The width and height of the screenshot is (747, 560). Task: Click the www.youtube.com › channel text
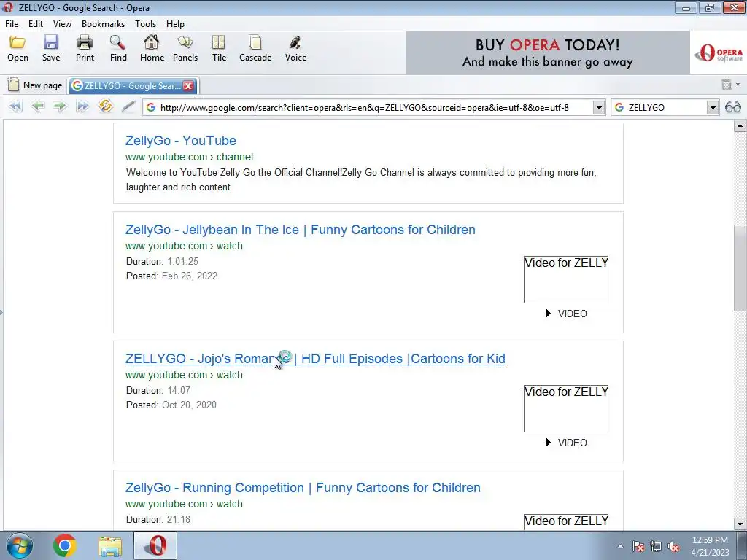(189, 157)
